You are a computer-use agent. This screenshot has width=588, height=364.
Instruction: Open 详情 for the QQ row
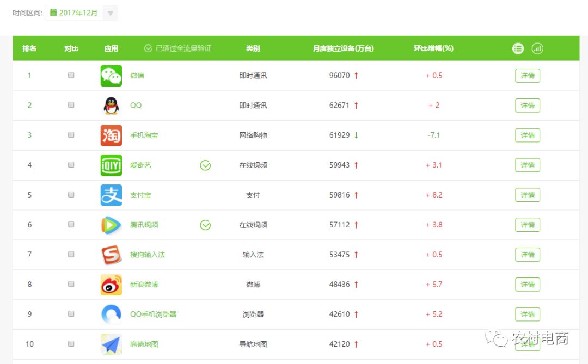(x=527, y=106)
